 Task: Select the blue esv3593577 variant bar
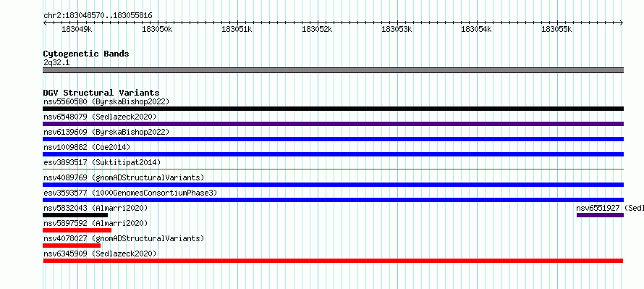pyautogui.click(x=333, y=200)
